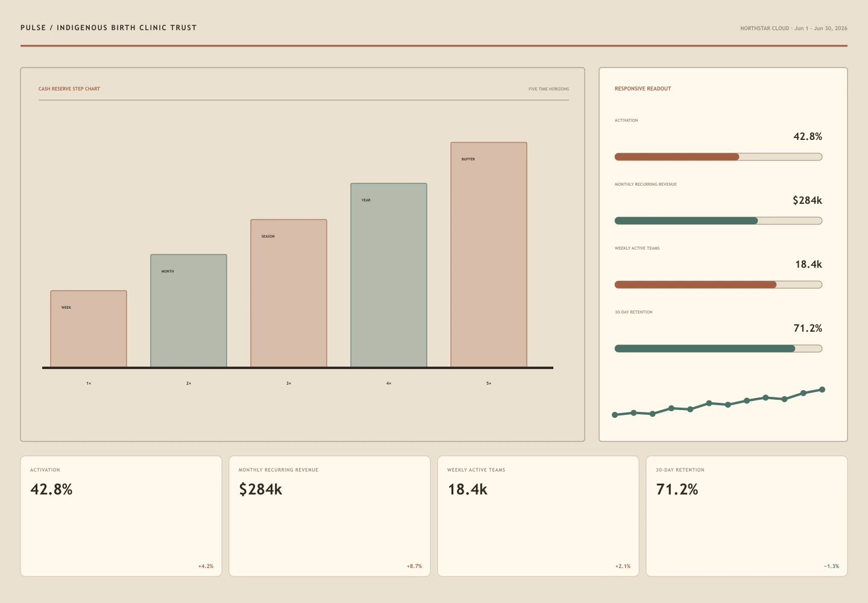Open the Activation 42.8% card
The height and width of the screenshot is (603, 868).
click(121, 516)
